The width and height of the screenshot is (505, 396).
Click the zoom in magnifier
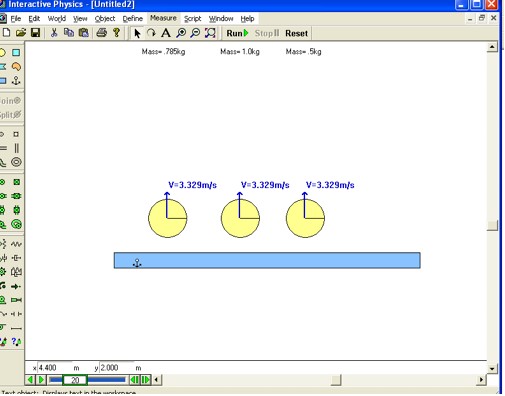click(181, 33)
